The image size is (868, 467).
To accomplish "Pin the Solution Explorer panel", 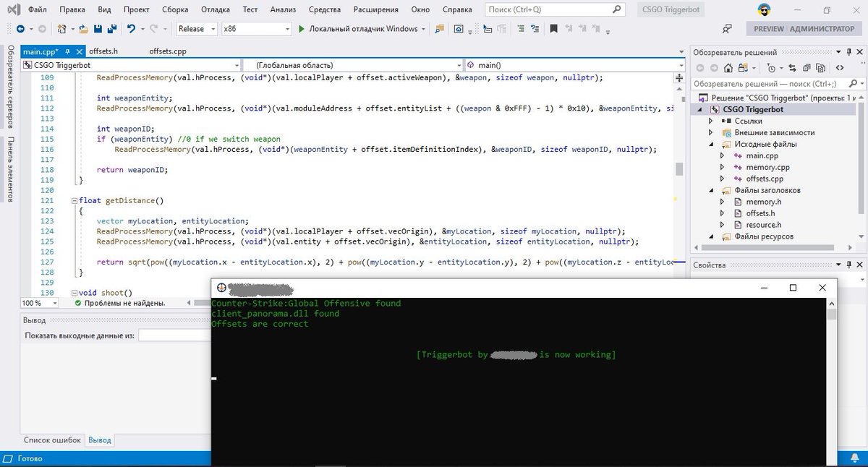I will [849, 52].
